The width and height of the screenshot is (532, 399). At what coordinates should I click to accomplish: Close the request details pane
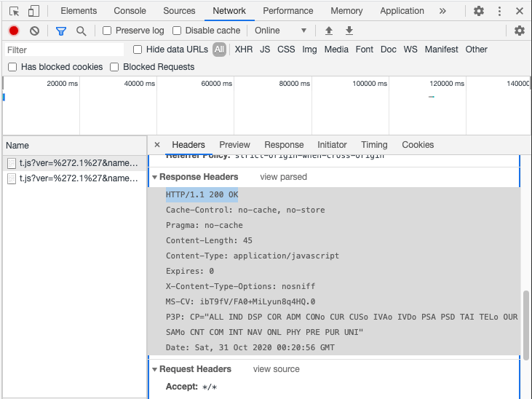click(157, 145)
